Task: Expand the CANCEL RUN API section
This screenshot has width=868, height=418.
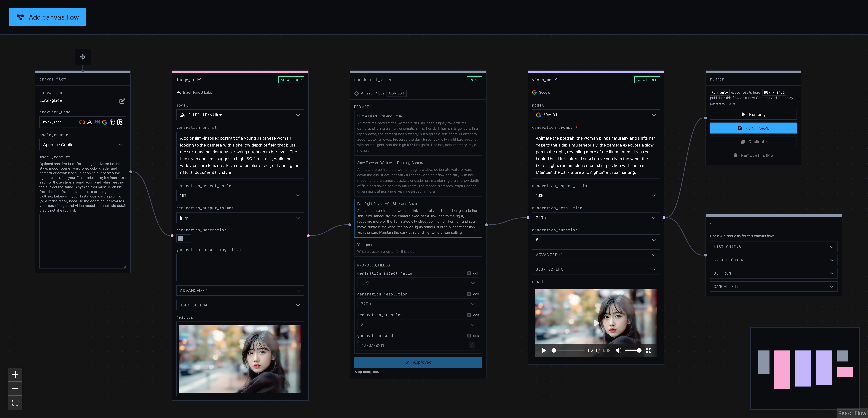Action: (x=774, y=287)
